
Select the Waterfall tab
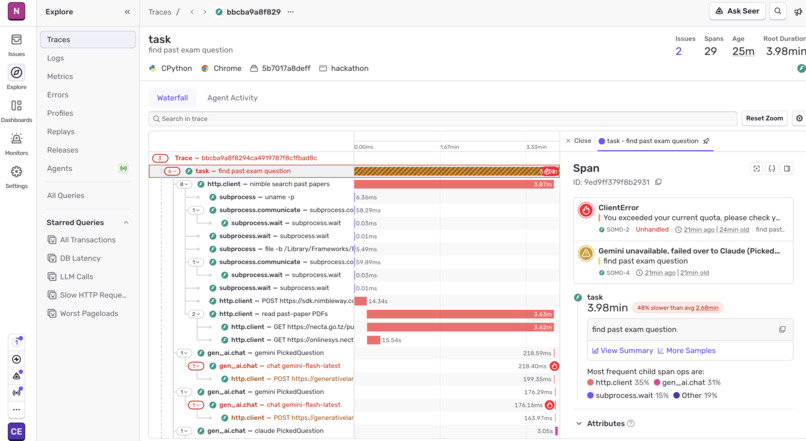click(x=172, y=98)
